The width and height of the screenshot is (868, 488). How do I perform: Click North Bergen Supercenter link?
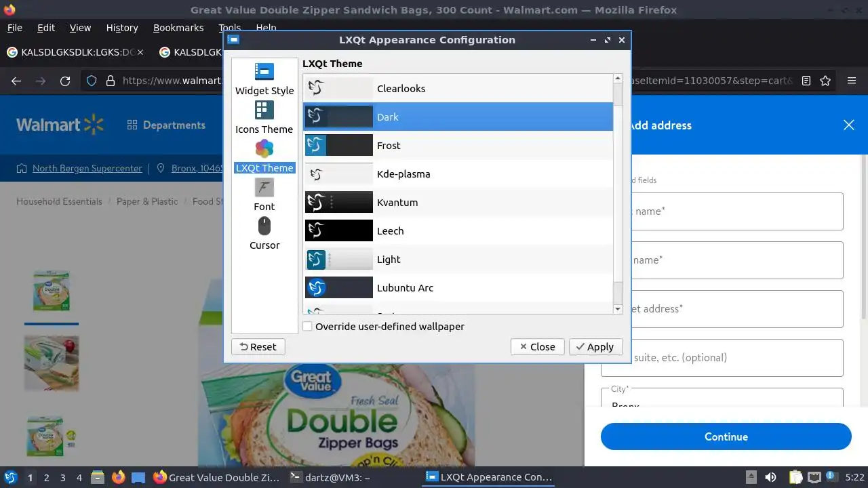(87, 168)
